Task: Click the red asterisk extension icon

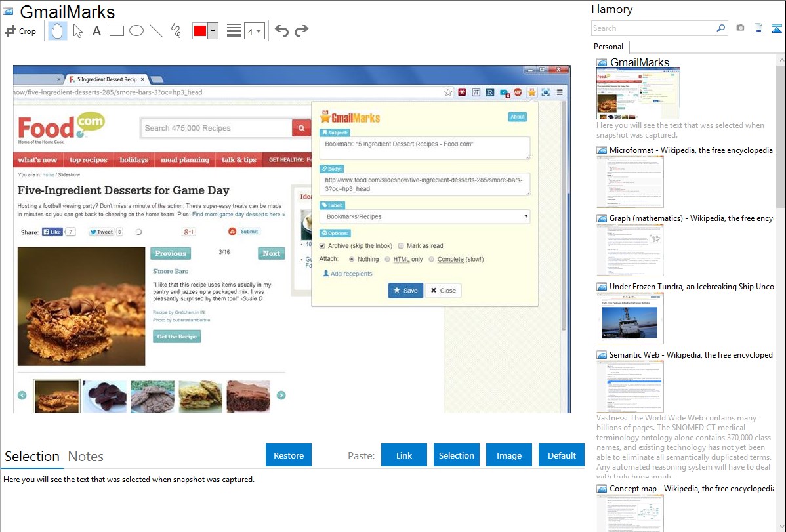Action: click(462, 92)
